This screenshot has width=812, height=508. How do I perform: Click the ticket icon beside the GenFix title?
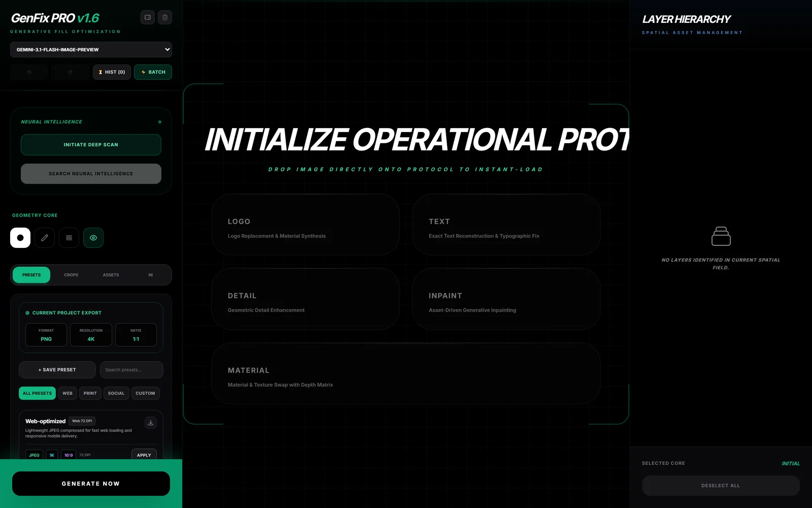[x=148, y=17]
